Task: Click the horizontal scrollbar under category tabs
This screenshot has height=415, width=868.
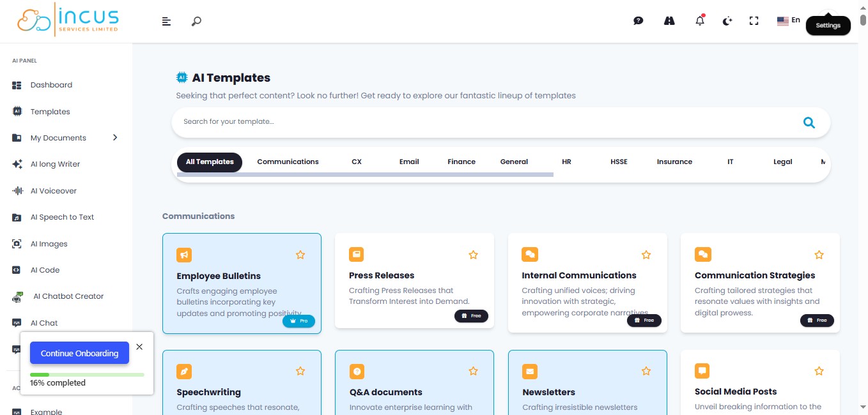Action: point(364,174)
